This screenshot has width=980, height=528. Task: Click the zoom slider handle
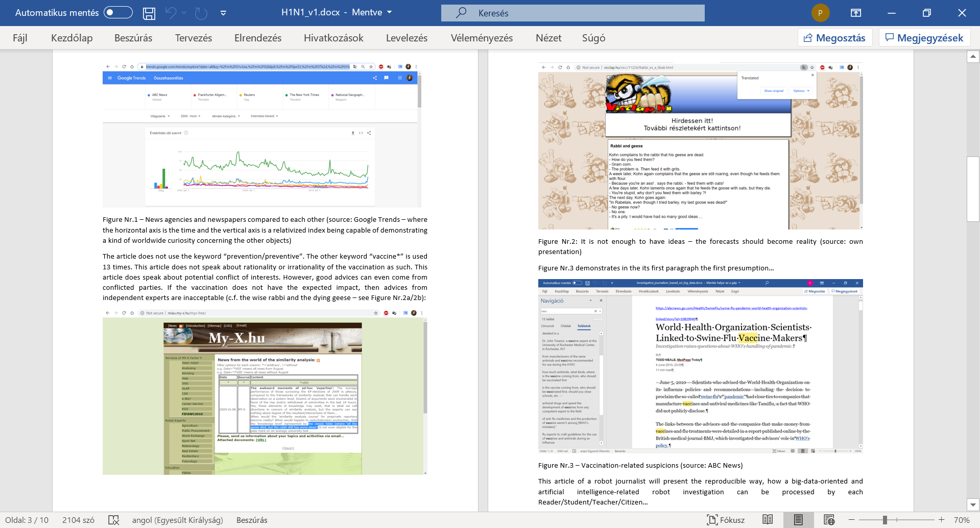tap(885, 520)
